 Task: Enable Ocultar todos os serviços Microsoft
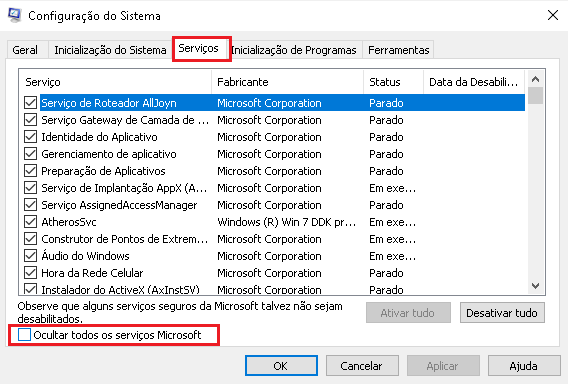(24, 335)
